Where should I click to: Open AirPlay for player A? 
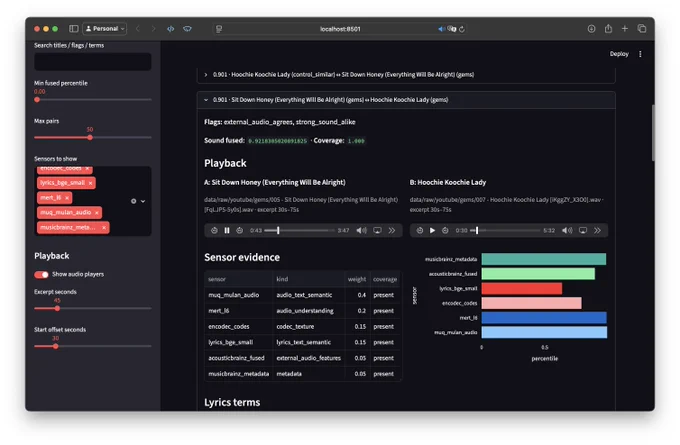click(x=377, y=230)
